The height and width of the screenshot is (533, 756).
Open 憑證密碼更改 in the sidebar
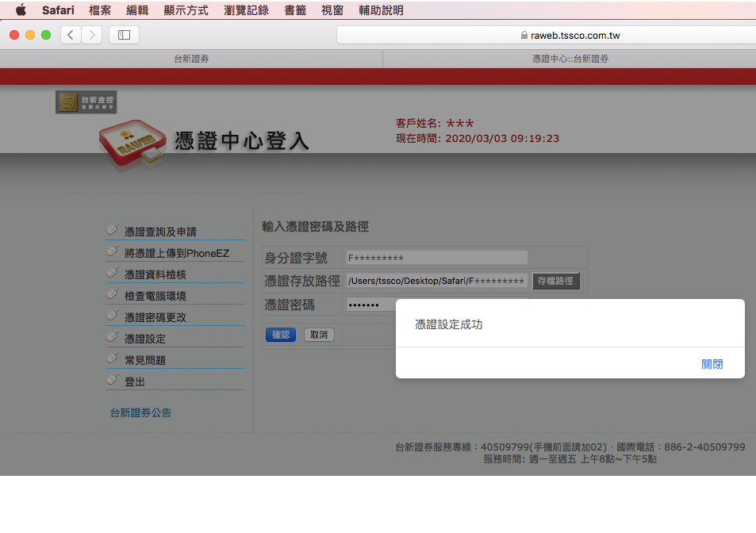(x=155, y=317)
